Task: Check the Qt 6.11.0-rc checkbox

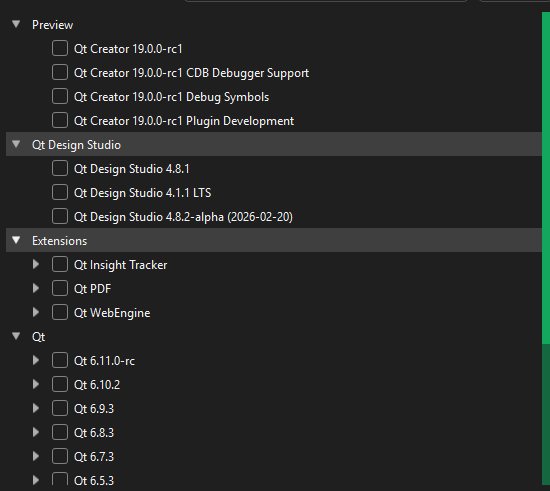Action: point(60,361)
